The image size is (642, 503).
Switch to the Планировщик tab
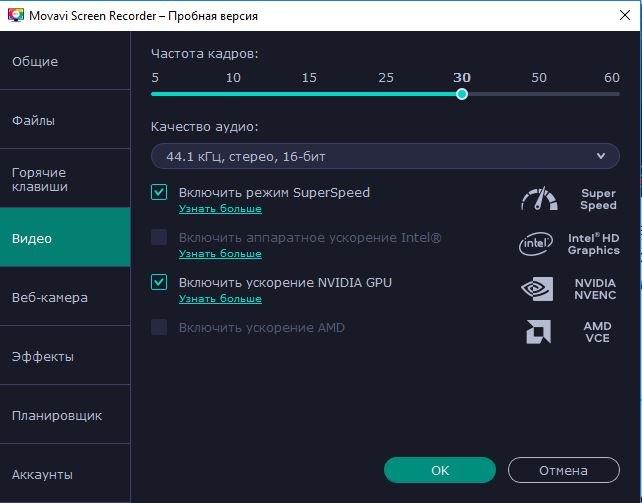point(65,415)
